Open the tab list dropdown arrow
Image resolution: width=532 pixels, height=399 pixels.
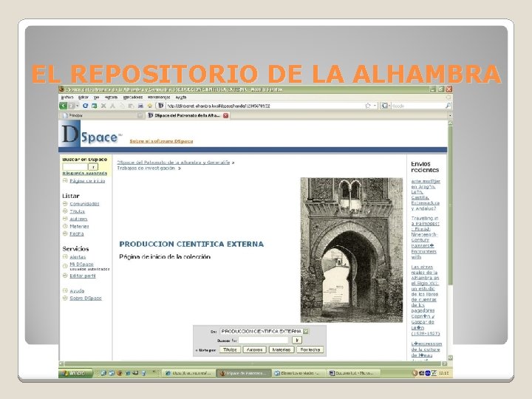450,115
